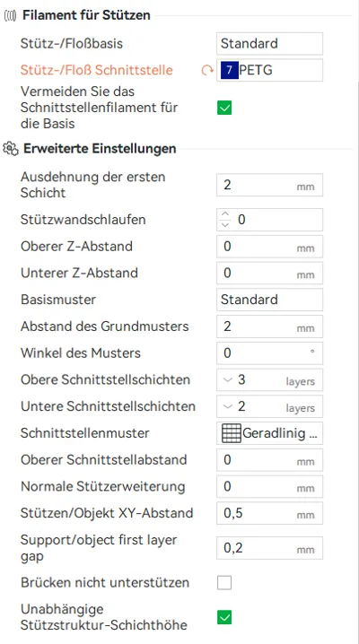Click the blue filament swatch numbered 7
The width and height of the screenshot is (359, 644).
229,70
